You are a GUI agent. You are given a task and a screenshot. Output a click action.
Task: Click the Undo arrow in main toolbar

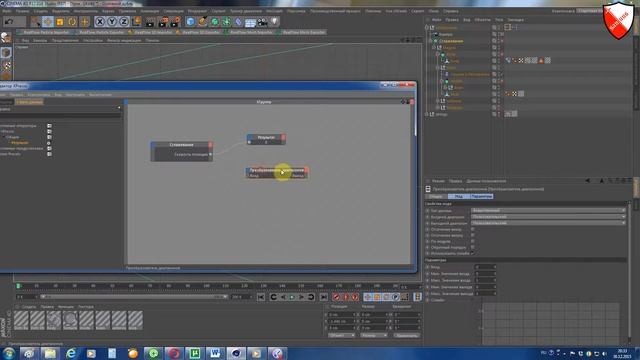(x=9, y=21)
